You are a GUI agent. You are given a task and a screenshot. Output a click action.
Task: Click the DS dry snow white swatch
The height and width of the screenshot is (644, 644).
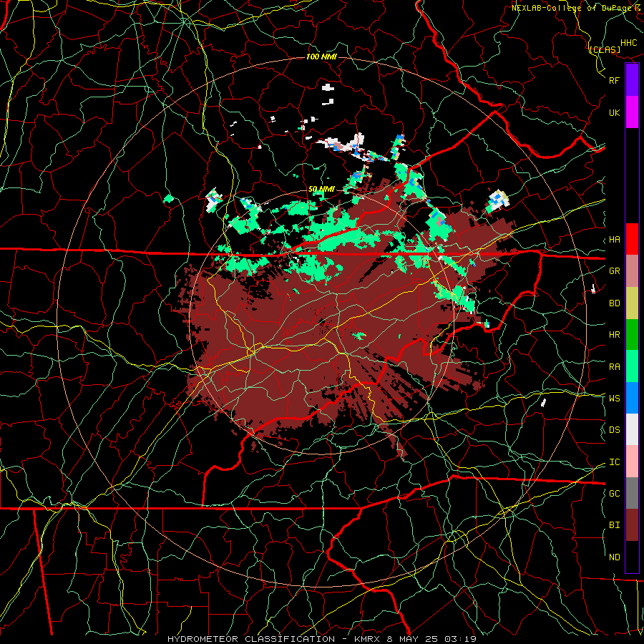pyautogui.click(x=632, y=429)
